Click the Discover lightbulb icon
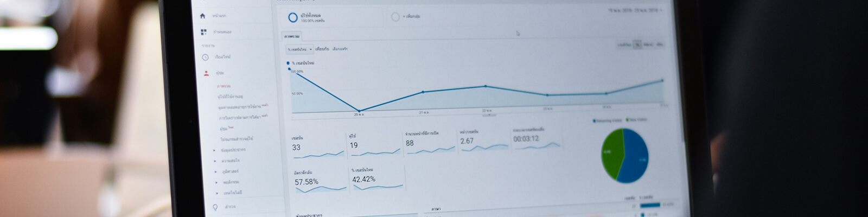Screen dimensions: 868x217 215,207
